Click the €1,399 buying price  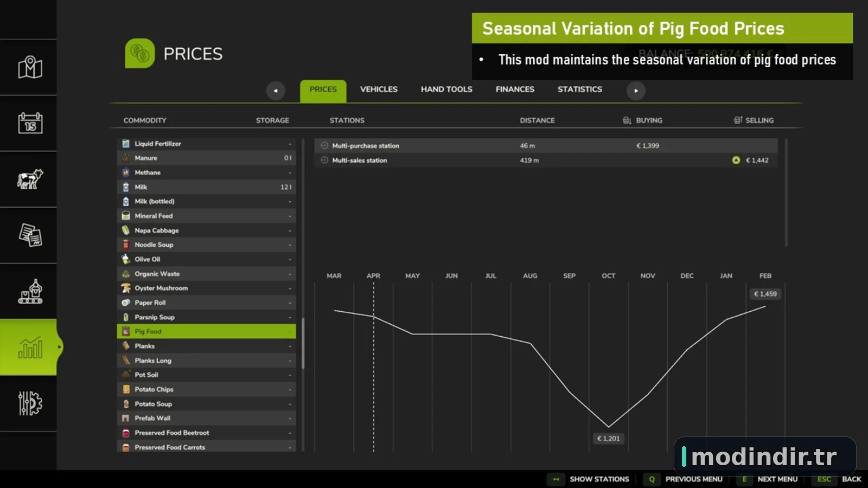[648, 145]
